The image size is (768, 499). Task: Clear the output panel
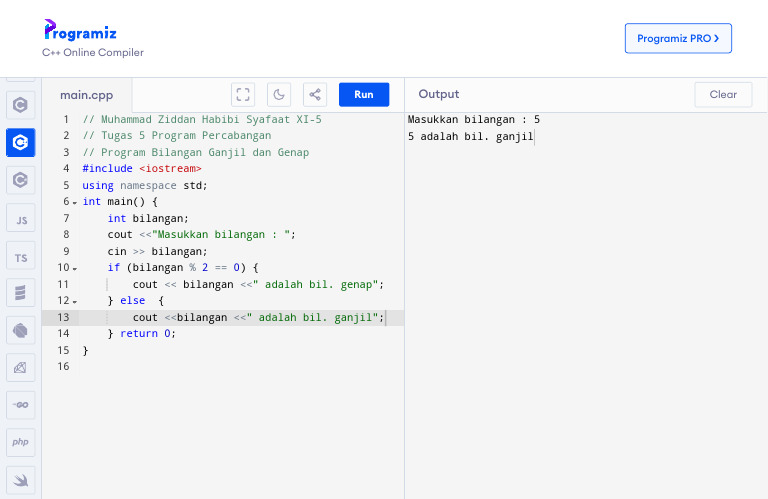(723, 95)
